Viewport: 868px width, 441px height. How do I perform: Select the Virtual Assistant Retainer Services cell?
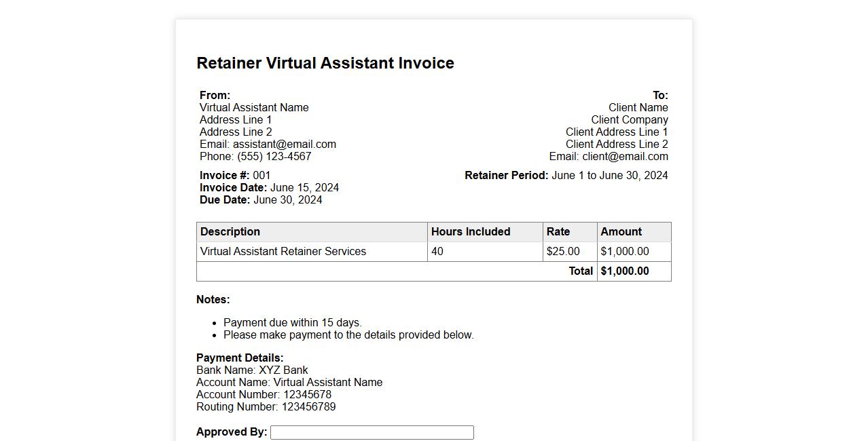tap(283, 252)
